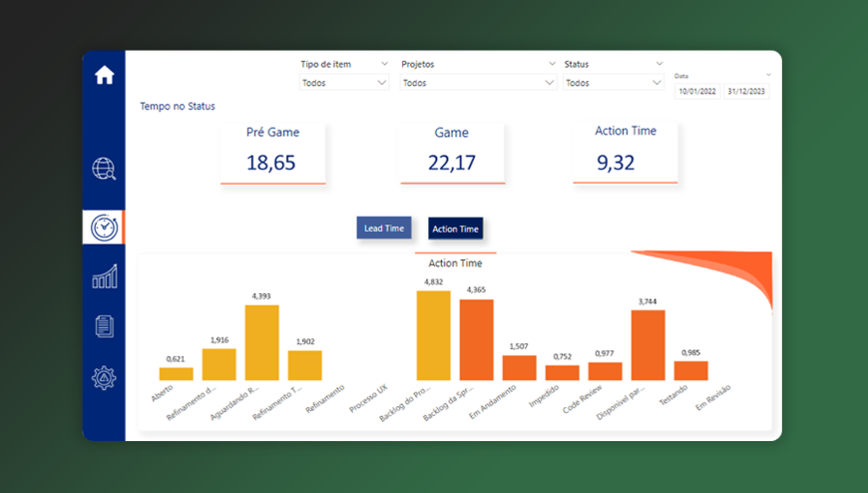Open the gear settings sidebar icon
The image size is (868, 493).
point(104,378)
